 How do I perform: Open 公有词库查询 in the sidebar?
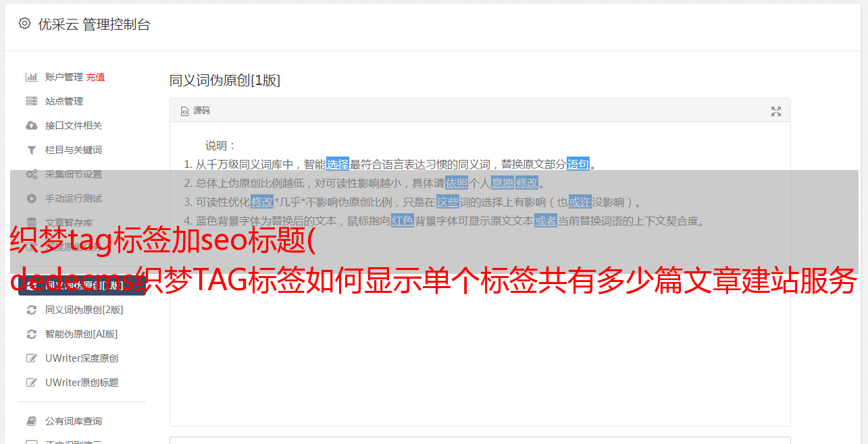(74, 421)
